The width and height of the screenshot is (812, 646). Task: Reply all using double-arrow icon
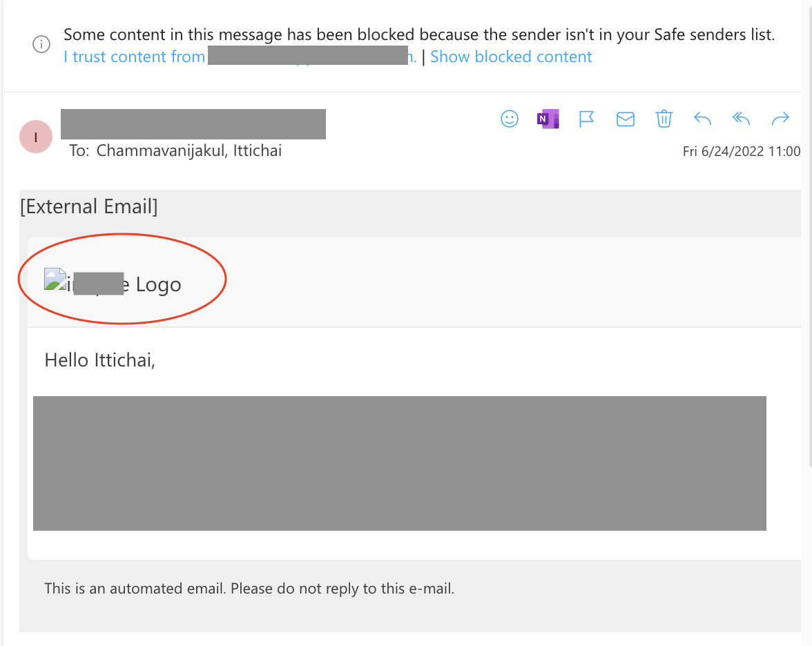point(741,119)
